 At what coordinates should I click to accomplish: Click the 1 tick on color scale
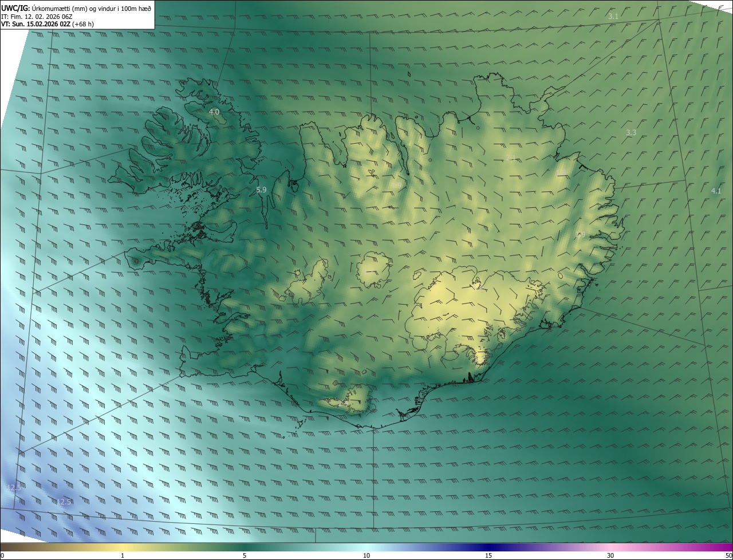pyautogui.click(x=123, y=555)
